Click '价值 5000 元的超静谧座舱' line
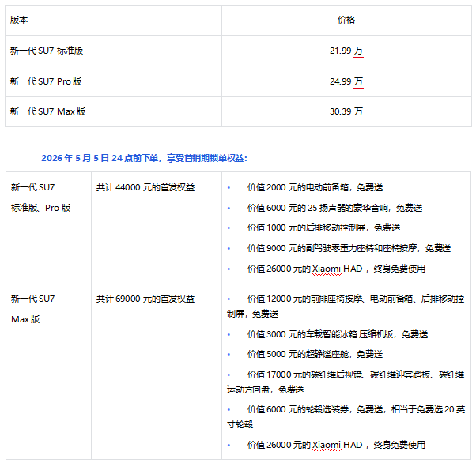The height and width of the screenshot is (463, 476). [315, 354]
